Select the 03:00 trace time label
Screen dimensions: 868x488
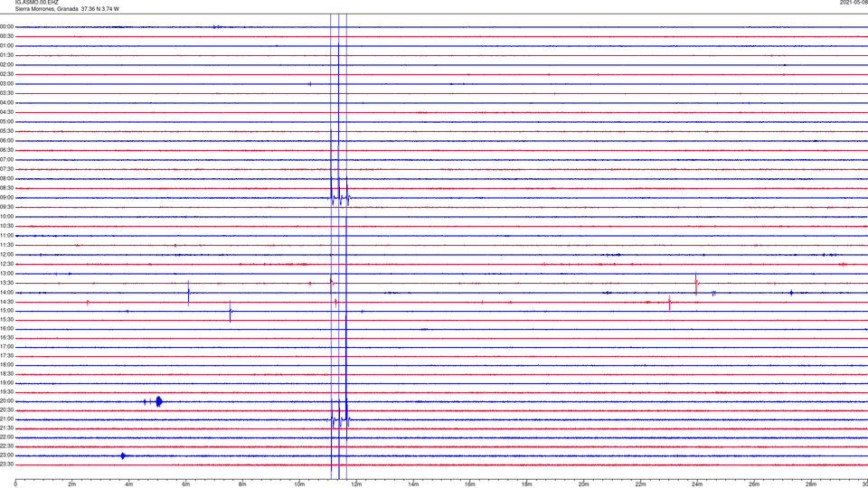[6, 83]
